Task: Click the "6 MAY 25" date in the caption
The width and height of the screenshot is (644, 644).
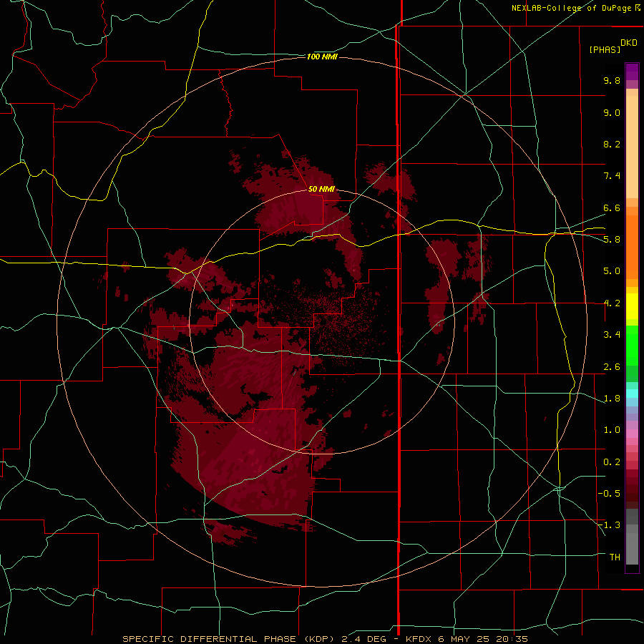Action: coord(464,639)
